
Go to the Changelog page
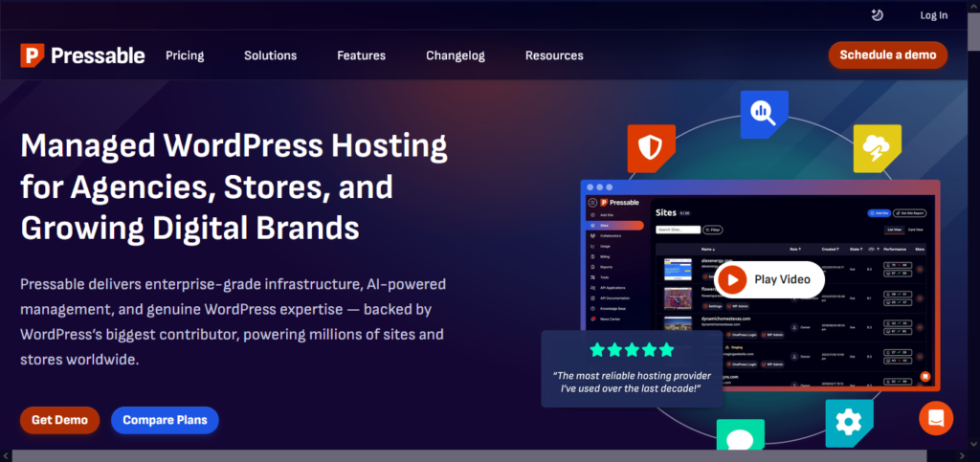point(456,55)
